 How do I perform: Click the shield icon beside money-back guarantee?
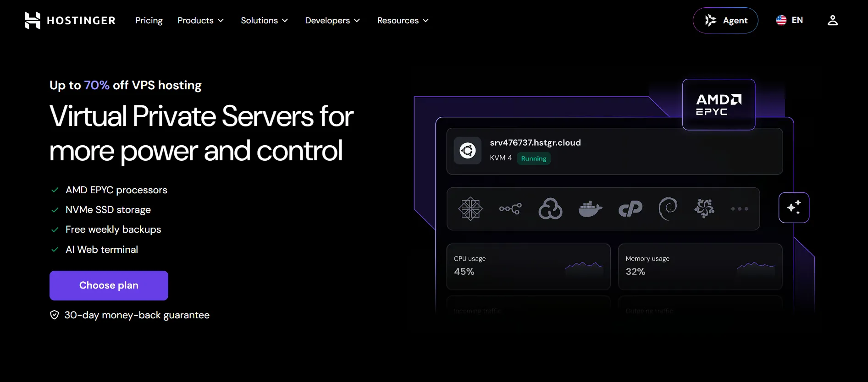(55, 315)
